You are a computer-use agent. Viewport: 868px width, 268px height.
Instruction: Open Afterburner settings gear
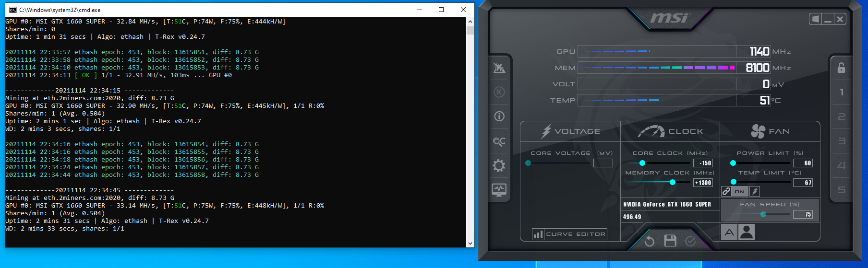(499, 166)
